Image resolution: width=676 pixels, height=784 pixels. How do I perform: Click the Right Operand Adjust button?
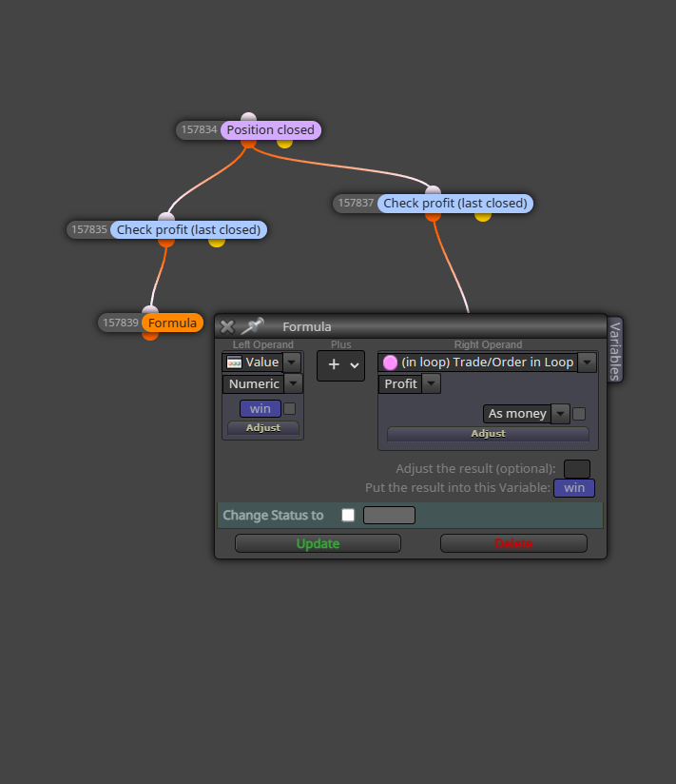click(x=488, y=434)
